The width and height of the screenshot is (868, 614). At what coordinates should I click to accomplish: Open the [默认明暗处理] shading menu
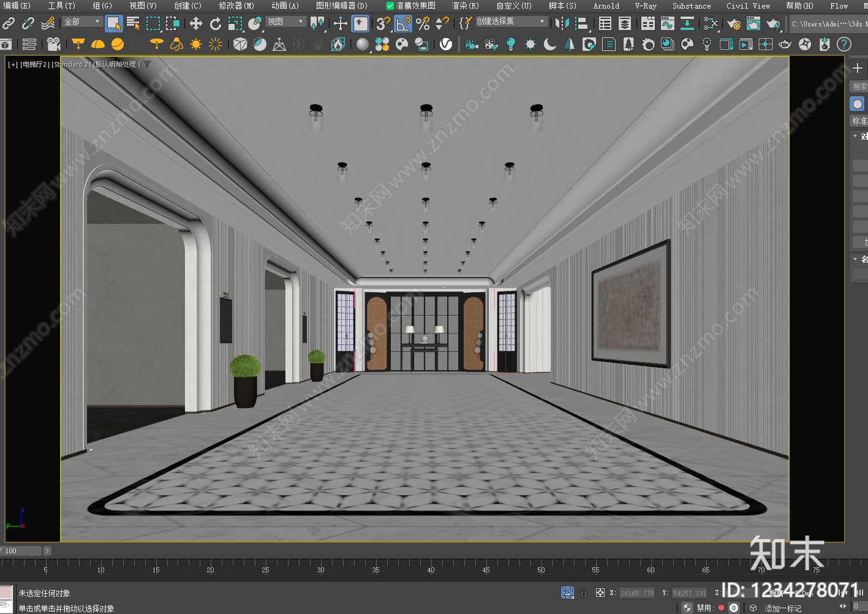tap(116, 64)
